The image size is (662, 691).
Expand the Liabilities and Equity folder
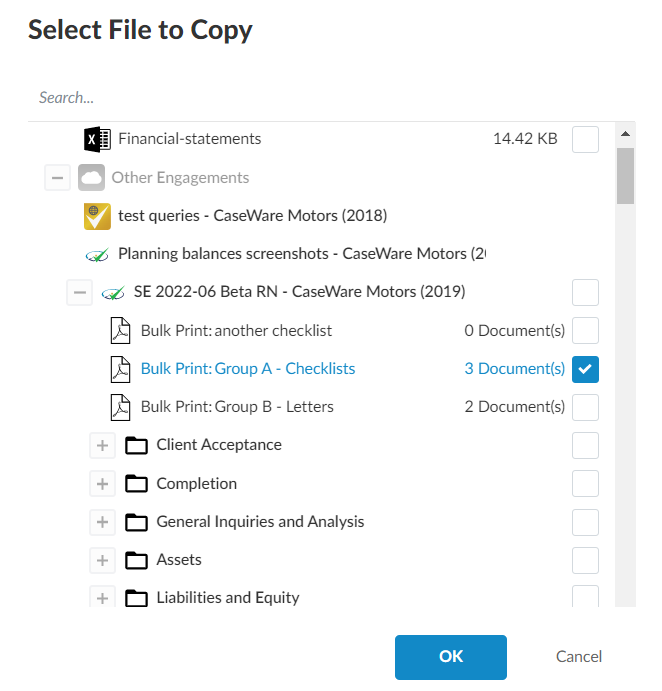click(102, 598)
